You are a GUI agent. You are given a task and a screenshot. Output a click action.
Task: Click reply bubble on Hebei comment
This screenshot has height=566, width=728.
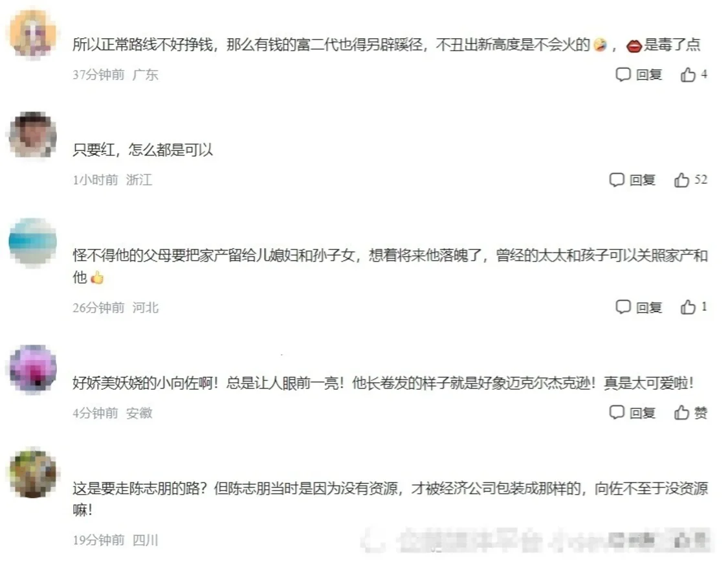click(x=623, y=307)
